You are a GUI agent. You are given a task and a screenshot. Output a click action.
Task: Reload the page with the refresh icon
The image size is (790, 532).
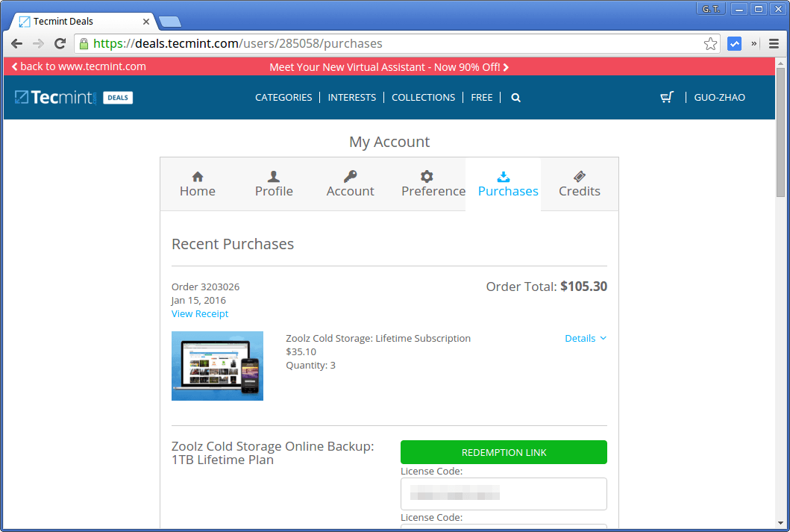[x=60, y=43]
